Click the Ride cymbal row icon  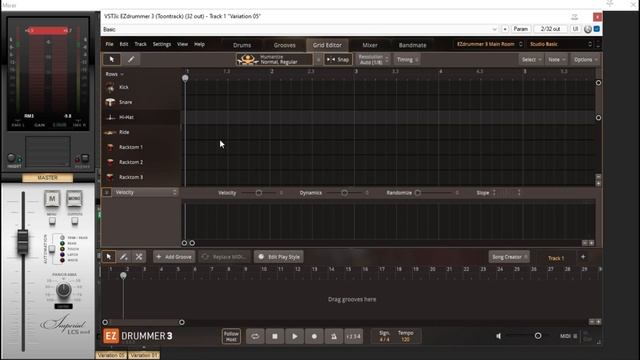click(x=110, y=132)
